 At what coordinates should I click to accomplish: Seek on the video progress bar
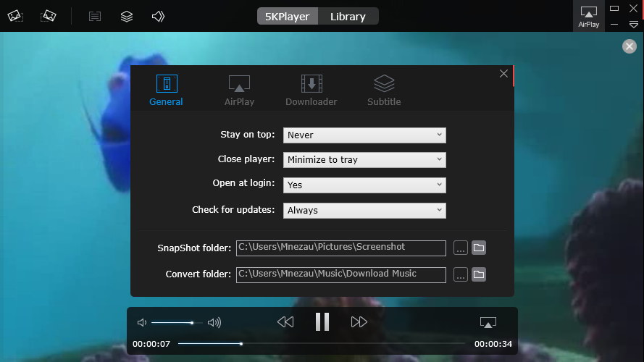pyautogui.click(x=322, y=343)
